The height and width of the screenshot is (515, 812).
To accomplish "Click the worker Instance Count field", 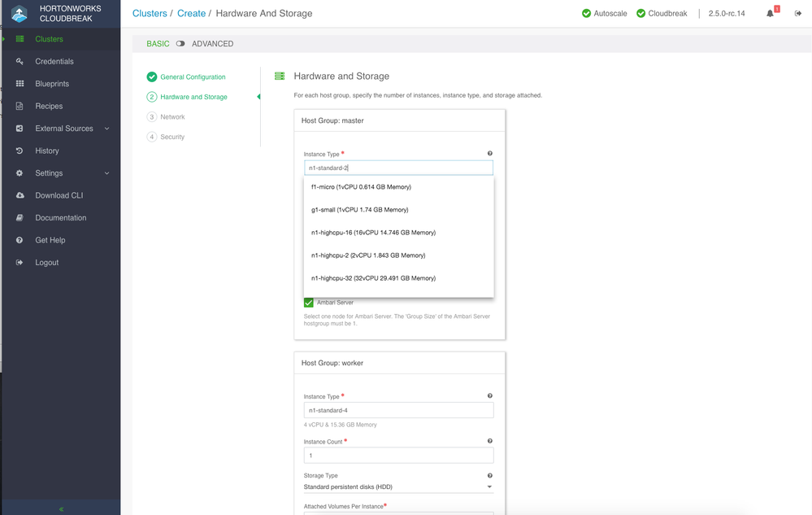I will (x=398, y=456).
